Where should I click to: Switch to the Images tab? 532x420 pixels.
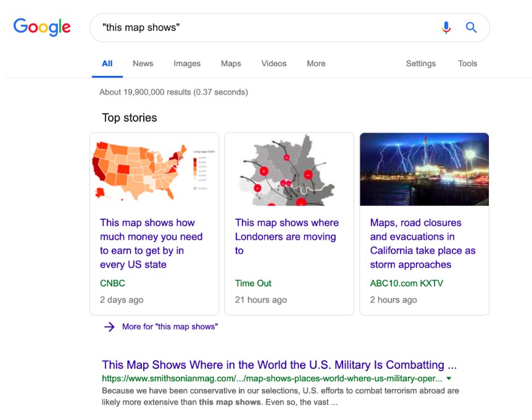pos(187,64)
